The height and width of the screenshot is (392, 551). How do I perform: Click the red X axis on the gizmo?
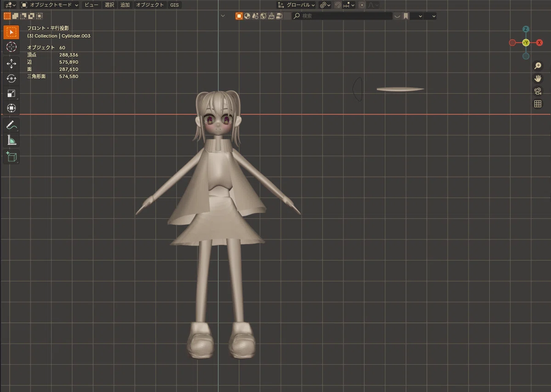pyautogui.click(x=540, y=43)
